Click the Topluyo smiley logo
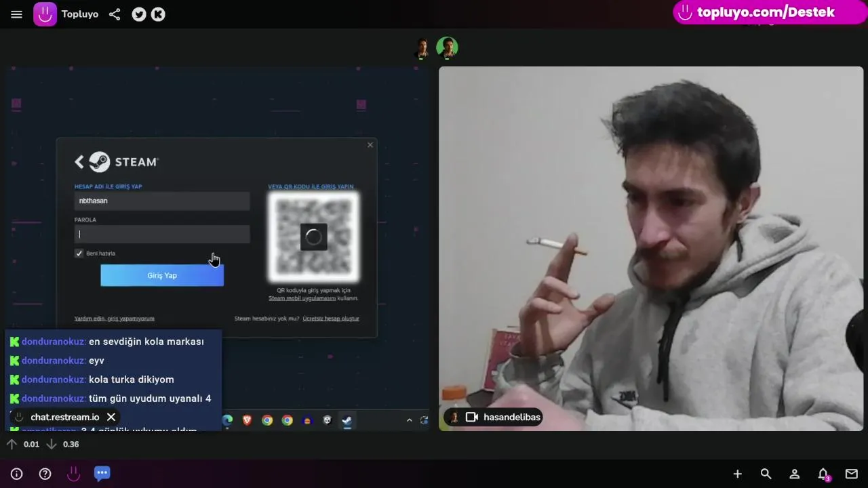The image size is (868, 488). [45, 14]
